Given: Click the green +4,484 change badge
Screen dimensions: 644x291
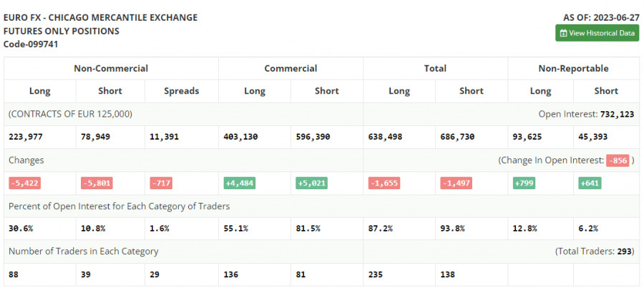Looking at the screenshot, I should 240,183.
